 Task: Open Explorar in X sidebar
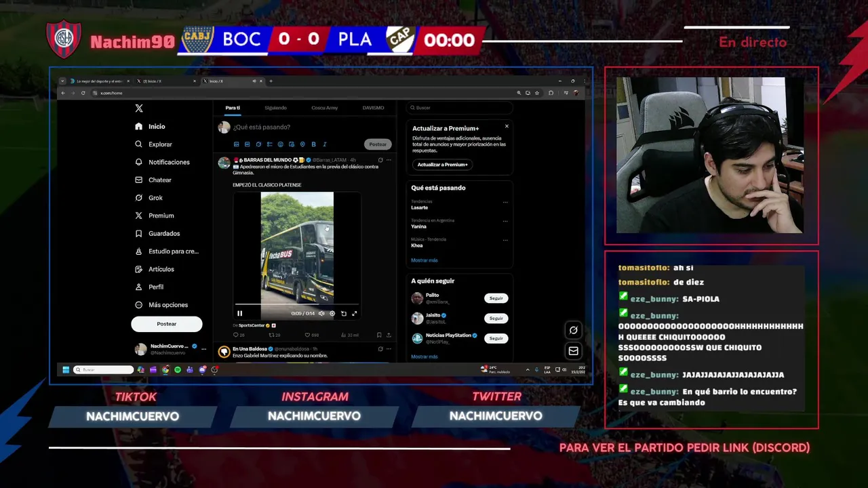(x=153, y=144)
